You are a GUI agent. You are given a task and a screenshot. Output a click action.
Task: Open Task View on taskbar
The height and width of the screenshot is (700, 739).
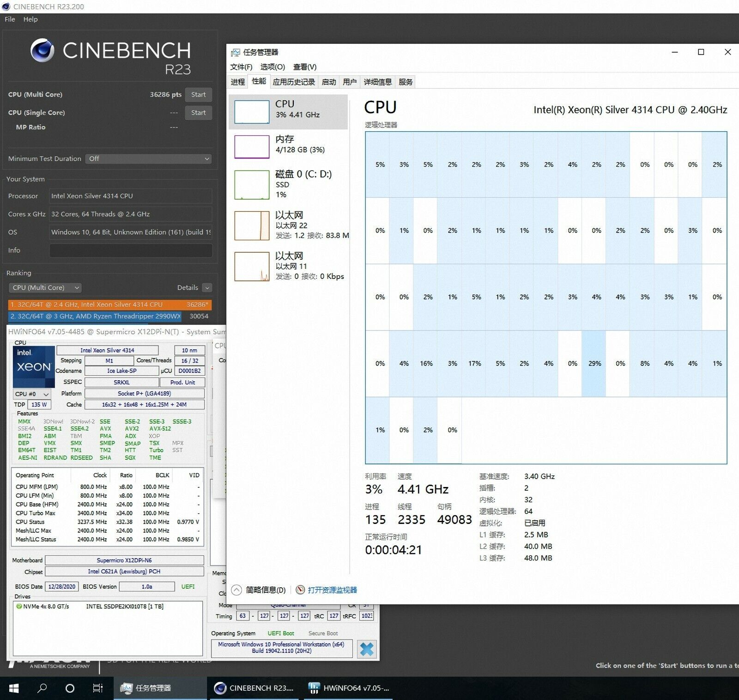point(98,688)
